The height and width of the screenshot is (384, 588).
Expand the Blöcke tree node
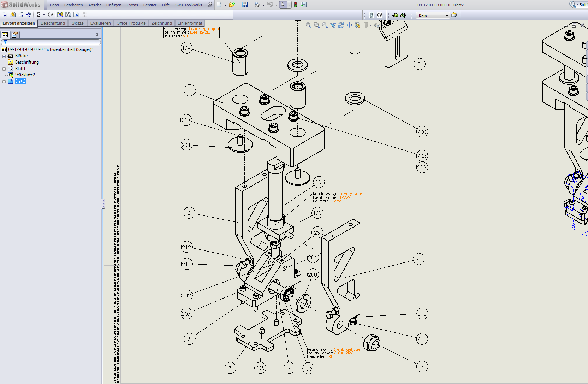pyautogui.click(x=4, y=56)
